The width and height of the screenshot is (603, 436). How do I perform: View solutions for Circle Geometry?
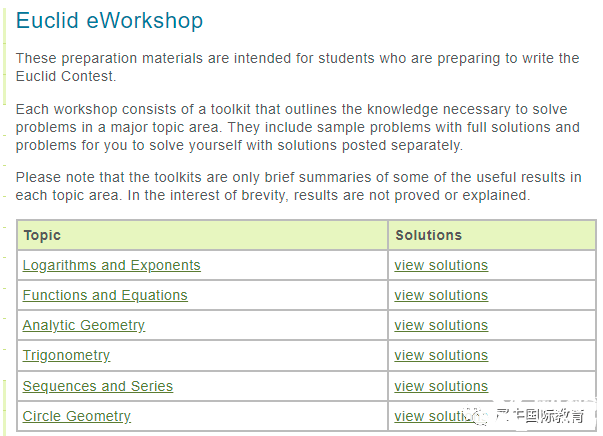tap(431, 416)
